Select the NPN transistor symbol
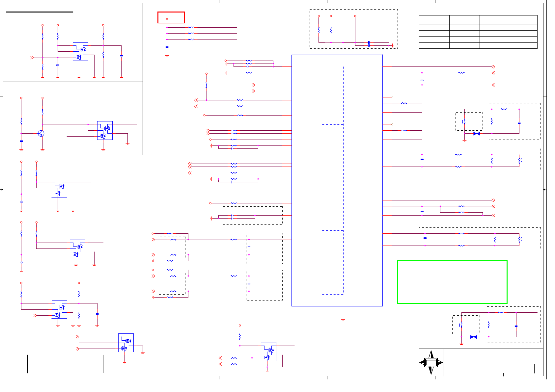The image size is (555, 392). (41, 133)
